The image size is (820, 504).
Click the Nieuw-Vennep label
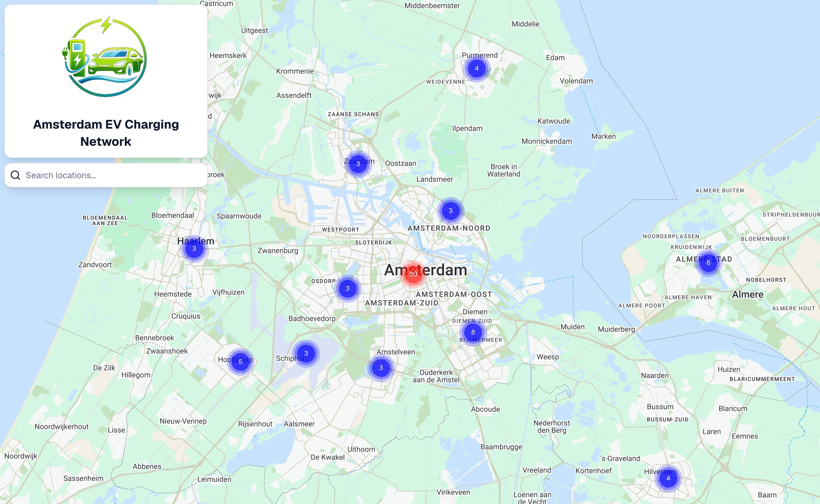coord(183,421)
